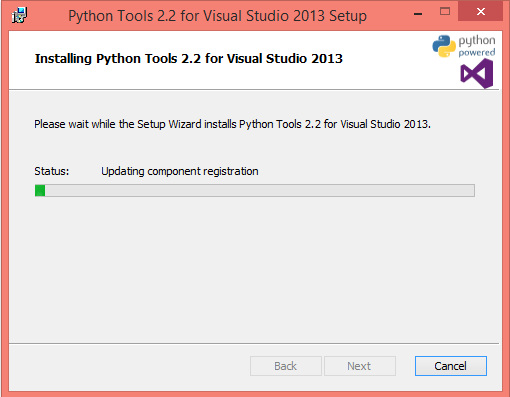
Task: Click the blue and yellow Python snake logo
Action: pos(444,46)
